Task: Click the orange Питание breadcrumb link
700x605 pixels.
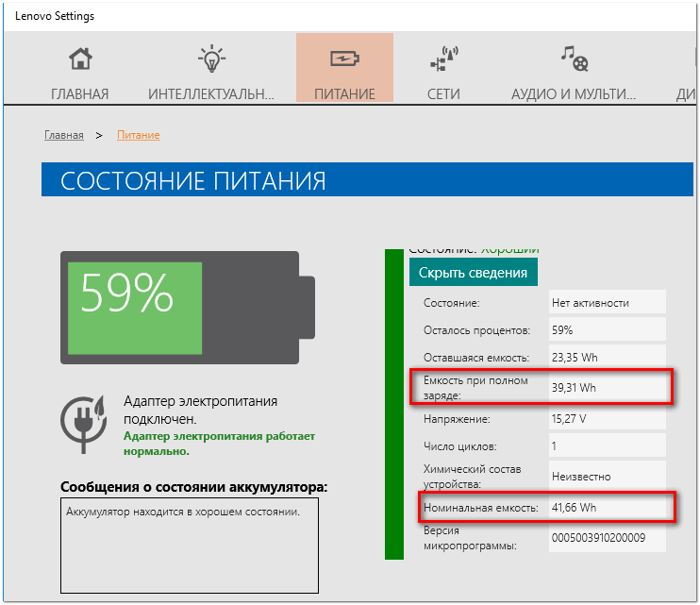Action: (x=138, y=135)
